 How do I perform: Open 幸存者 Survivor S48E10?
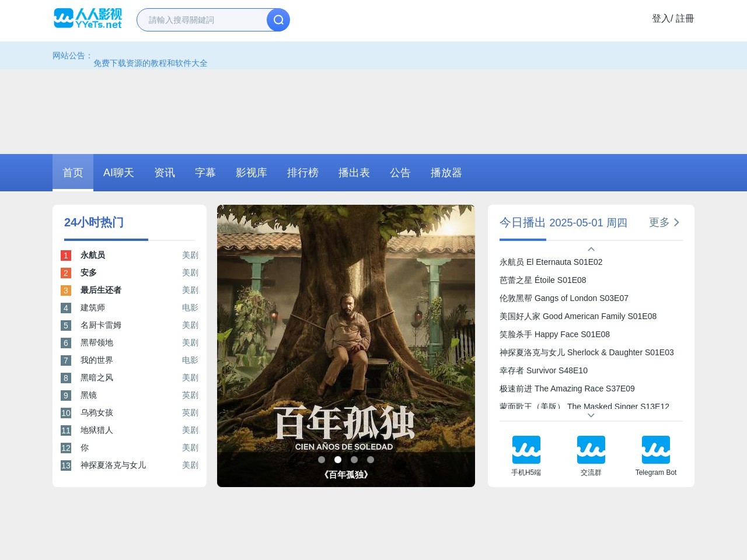pos(543,370)
